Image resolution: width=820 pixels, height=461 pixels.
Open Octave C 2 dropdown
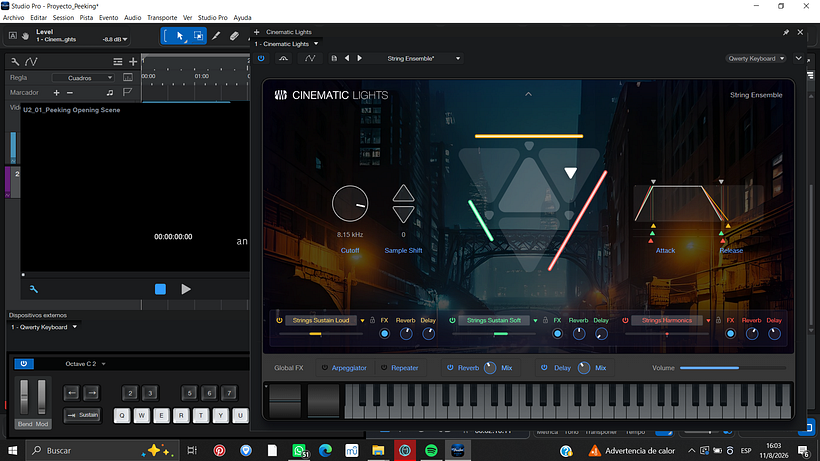[103, 364]
